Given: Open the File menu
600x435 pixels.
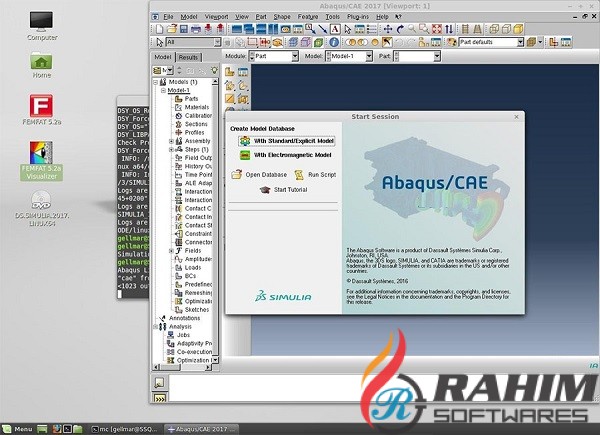Looking at the screenshot, I should [x=168, y=17].
